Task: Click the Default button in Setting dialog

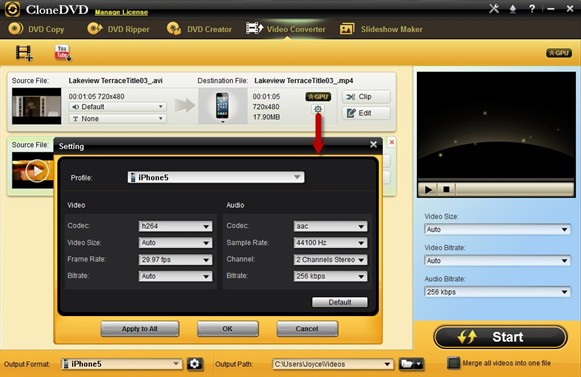Action: (340, 302)
